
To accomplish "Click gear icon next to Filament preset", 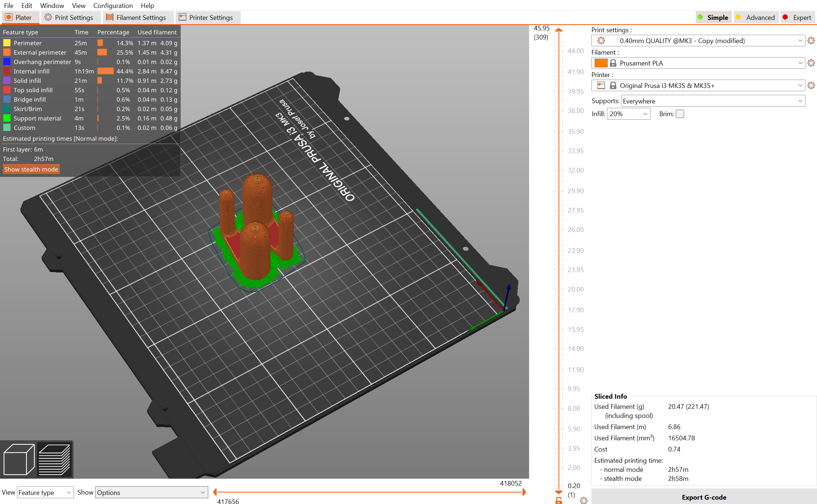I will coord(811,63).
